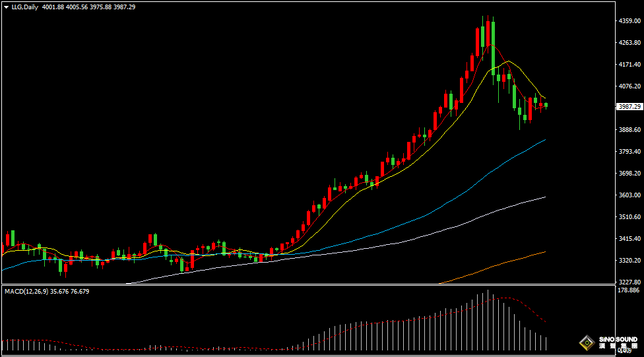Click the last candlestick on the chart
Viewport: 644px width, 357px height.
(x=546, y=105)
